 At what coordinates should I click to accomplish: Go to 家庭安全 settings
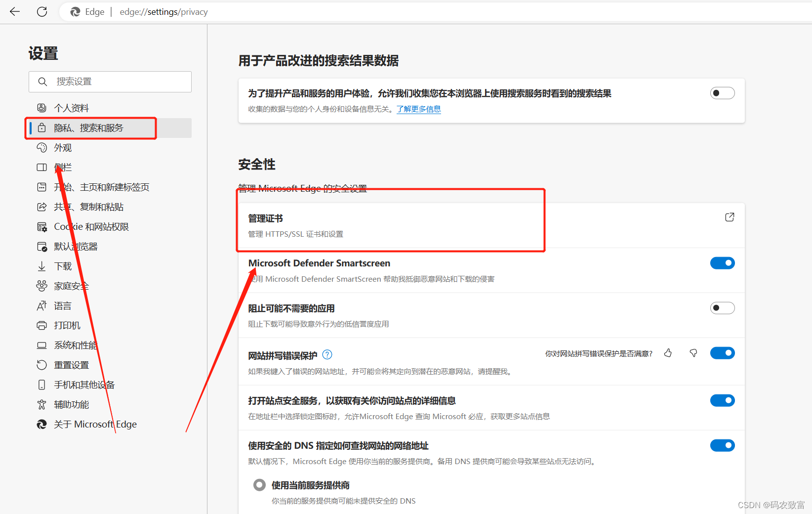[x=110, y=286]
